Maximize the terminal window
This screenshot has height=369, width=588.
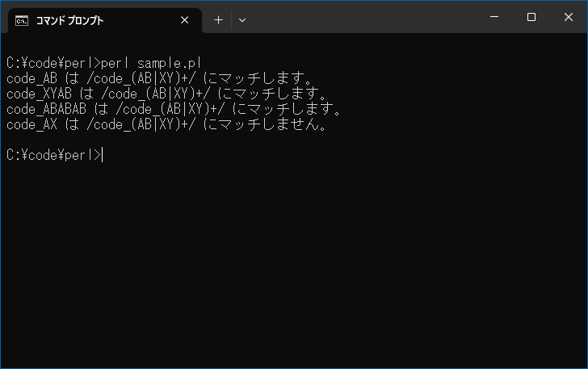tap(531, 17)
